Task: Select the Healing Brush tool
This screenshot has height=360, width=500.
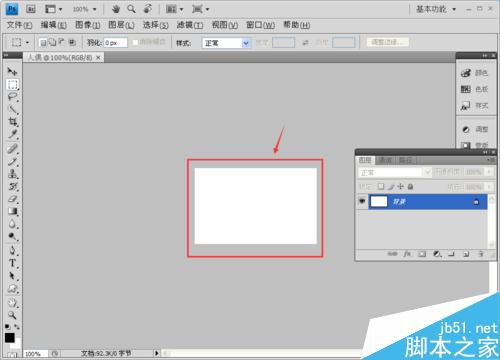Action: point(12,149)
